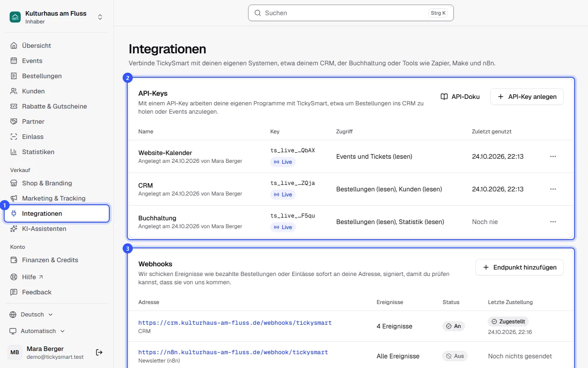The image size is (588, 368).
Task: Click the Aus status badge
Action: (455, 356)
